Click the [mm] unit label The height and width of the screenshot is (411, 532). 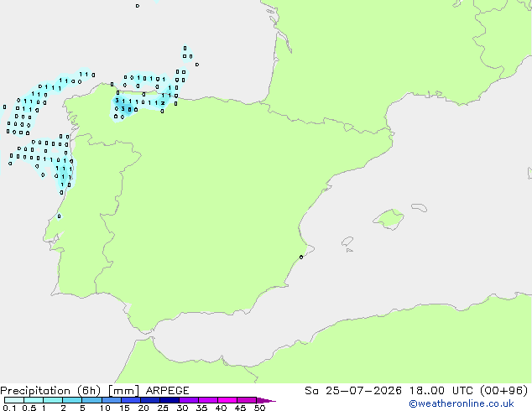coord(123,391)
